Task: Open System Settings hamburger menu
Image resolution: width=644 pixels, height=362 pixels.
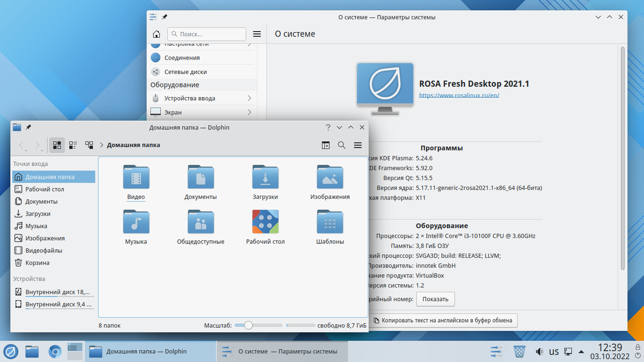Action: coord(257,34)
